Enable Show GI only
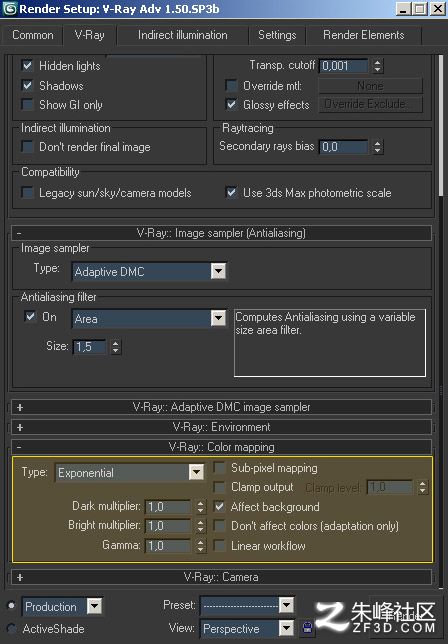448x644 pixels. pyautogui.click(x=28, y=105)
